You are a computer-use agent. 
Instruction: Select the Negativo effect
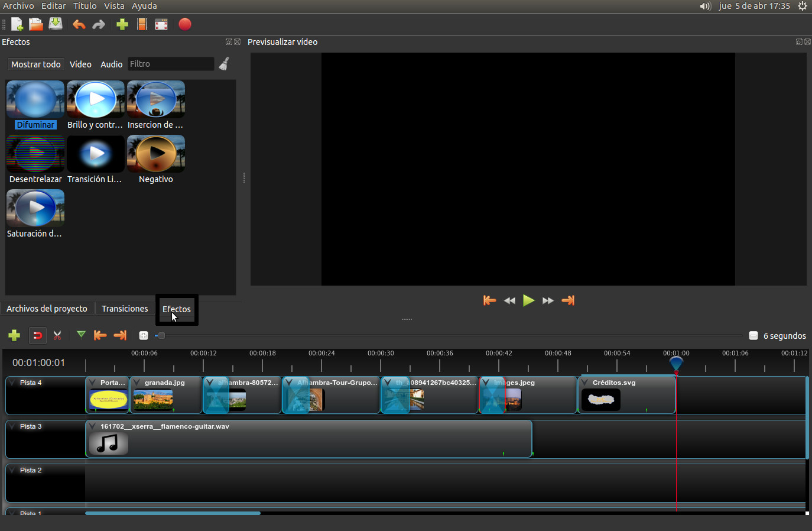(x=156, y=160)
